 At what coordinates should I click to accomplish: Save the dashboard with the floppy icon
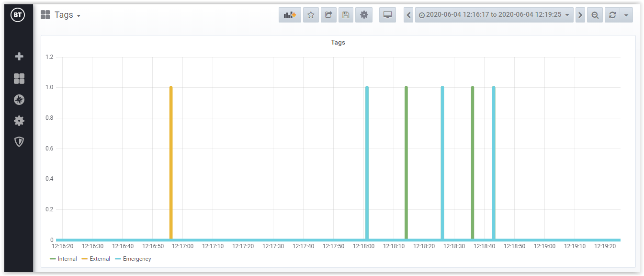click(346, 15)
